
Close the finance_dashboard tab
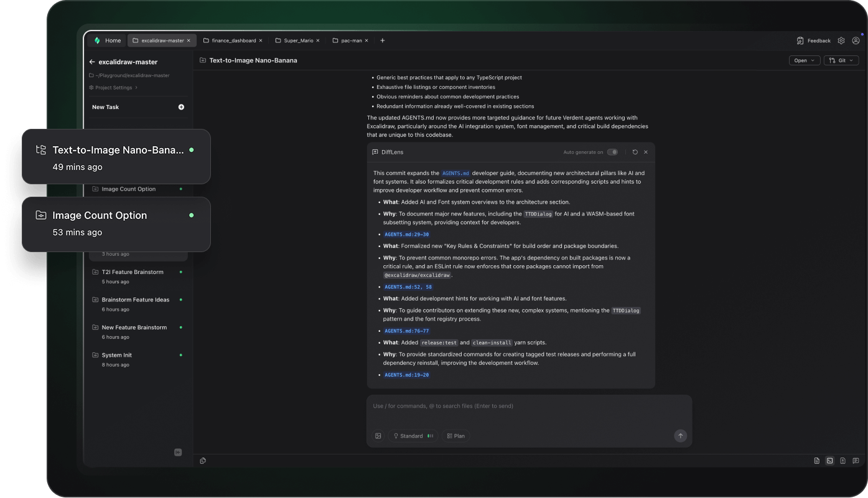point(261,40)
